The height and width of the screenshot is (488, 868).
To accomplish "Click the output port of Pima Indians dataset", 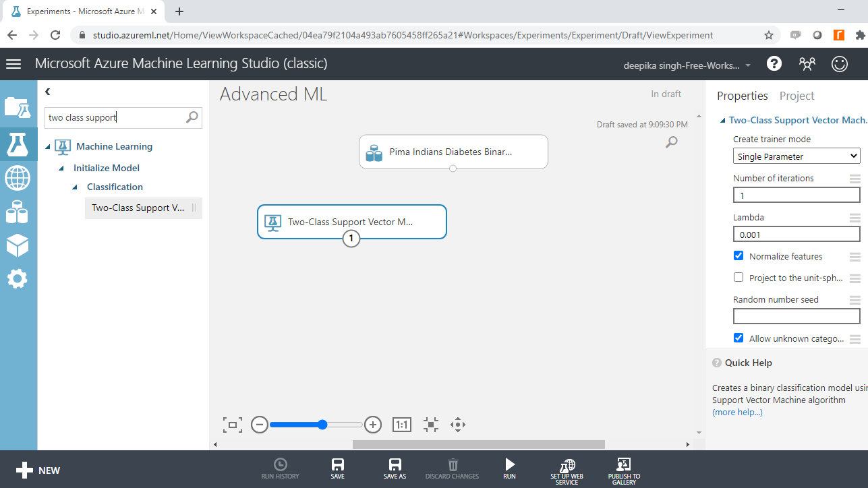I will coord(453,169).
